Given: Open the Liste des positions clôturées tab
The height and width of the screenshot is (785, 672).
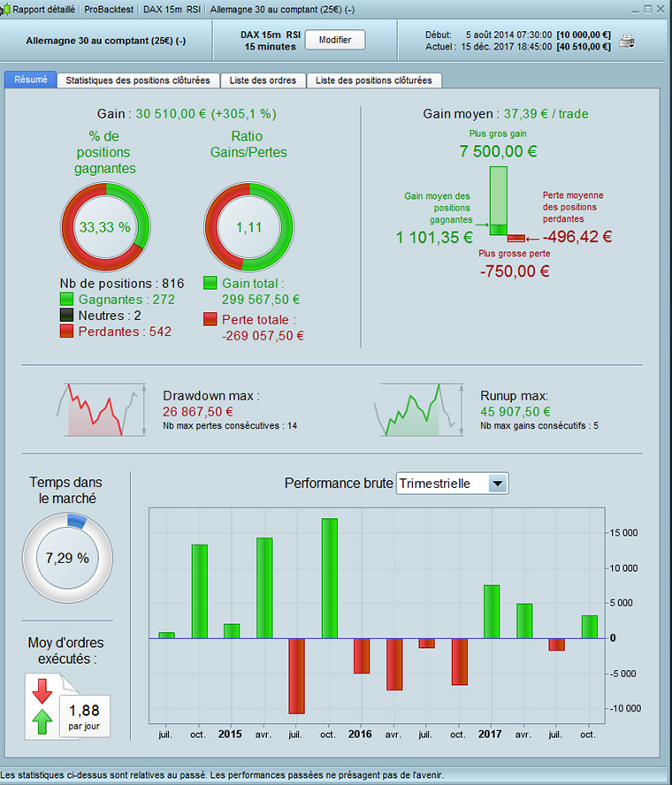Looking at the screenshot, I should [x=374, y=80].
